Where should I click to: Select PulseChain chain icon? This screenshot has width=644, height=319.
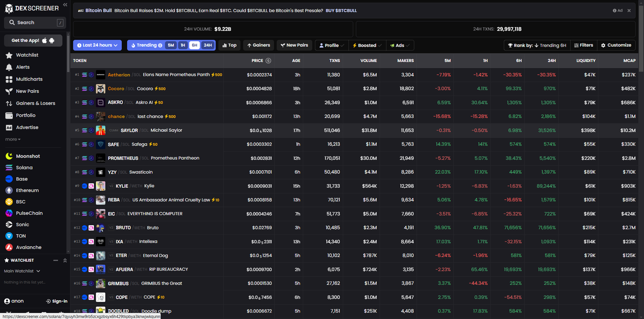9,213
